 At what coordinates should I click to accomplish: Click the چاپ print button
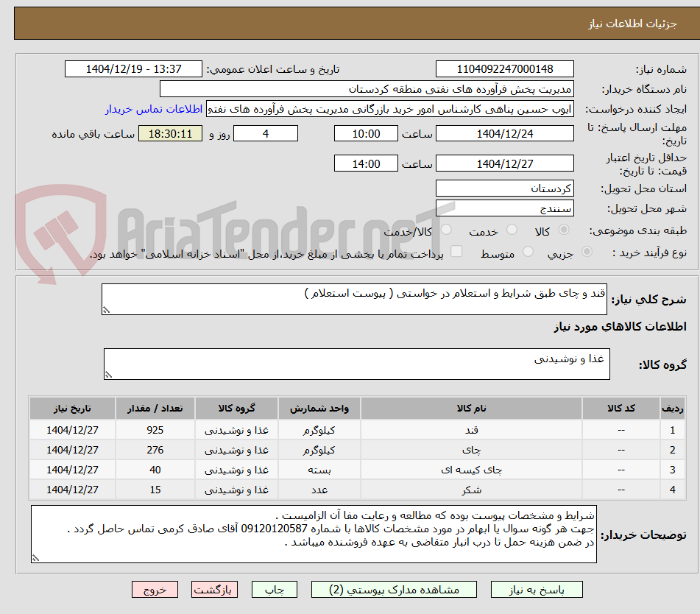(x=274, y=590)
